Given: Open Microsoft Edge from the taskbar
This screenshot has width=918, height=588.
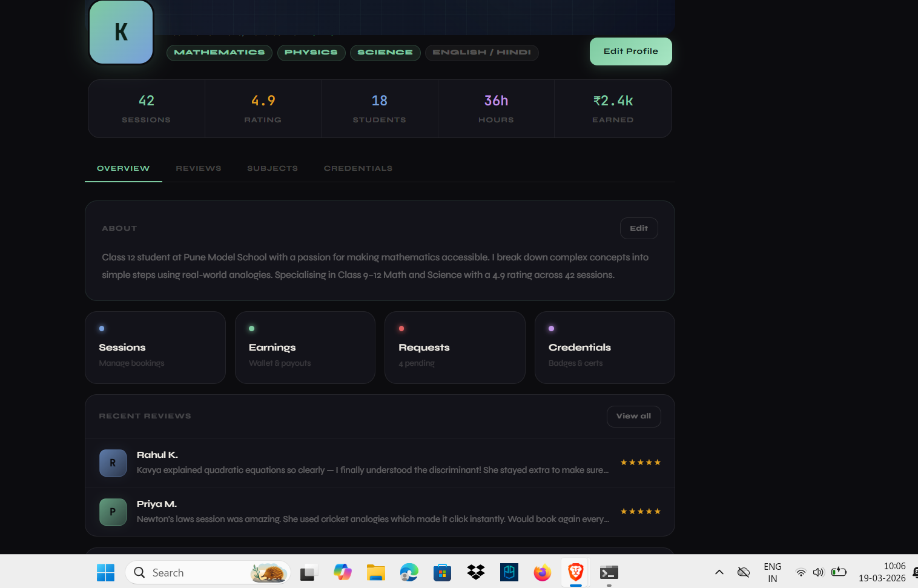Looking at the screenshot, I should (x=409, y=573).
